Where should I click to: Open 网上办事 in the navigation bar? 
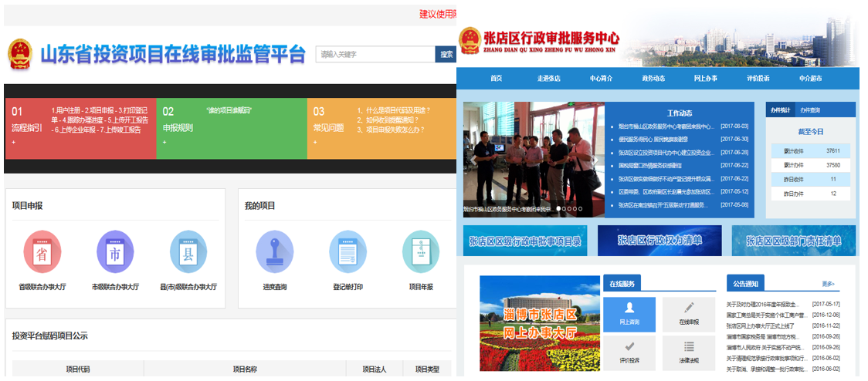[705, 79]
